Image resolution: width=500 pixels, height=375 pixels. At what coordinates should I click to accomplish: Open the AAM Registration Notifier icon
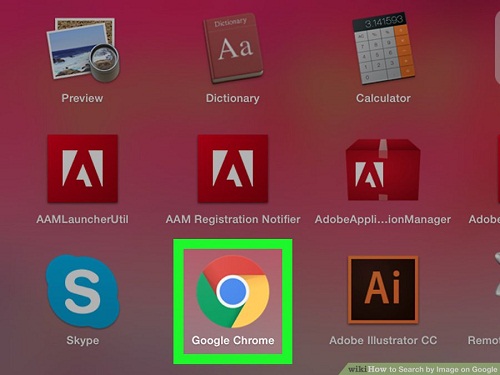[233, 168]
